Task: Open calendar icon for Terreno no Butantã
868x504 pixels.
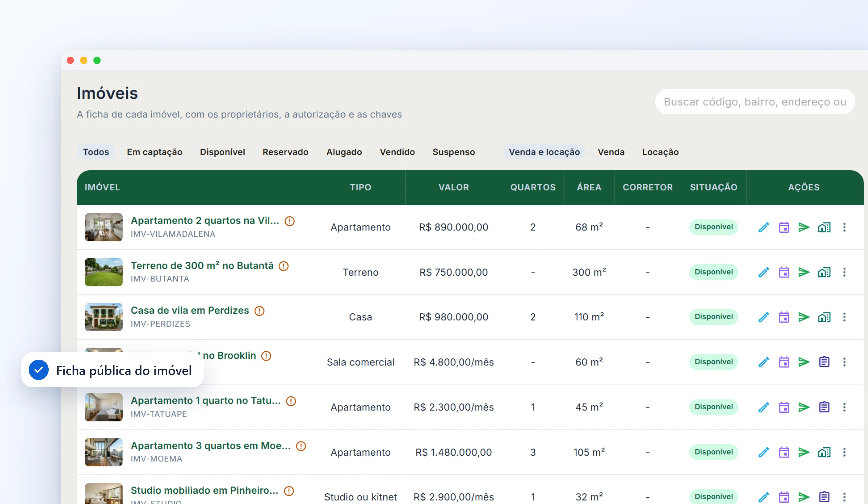Action: [784, 272]
